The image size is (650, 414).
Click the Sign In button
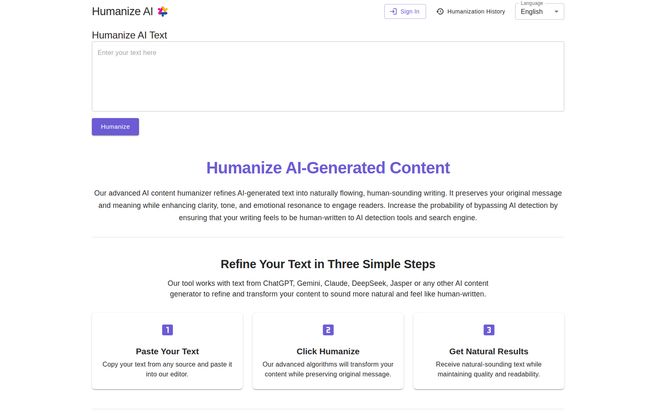click(x=405, y=12)
